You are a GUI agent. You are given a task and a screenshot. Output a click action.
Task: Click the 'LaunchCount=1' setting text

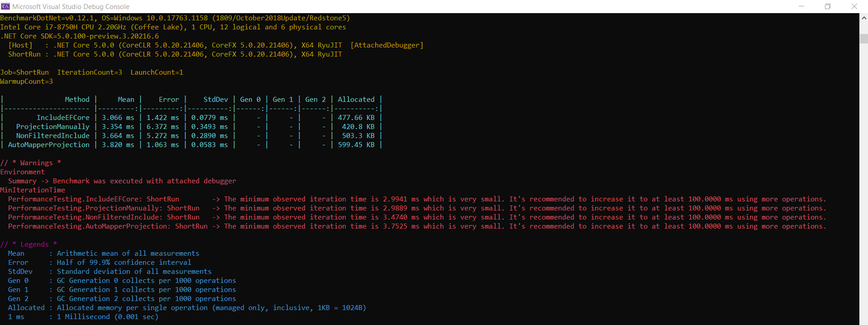click(x=157, y=72)
